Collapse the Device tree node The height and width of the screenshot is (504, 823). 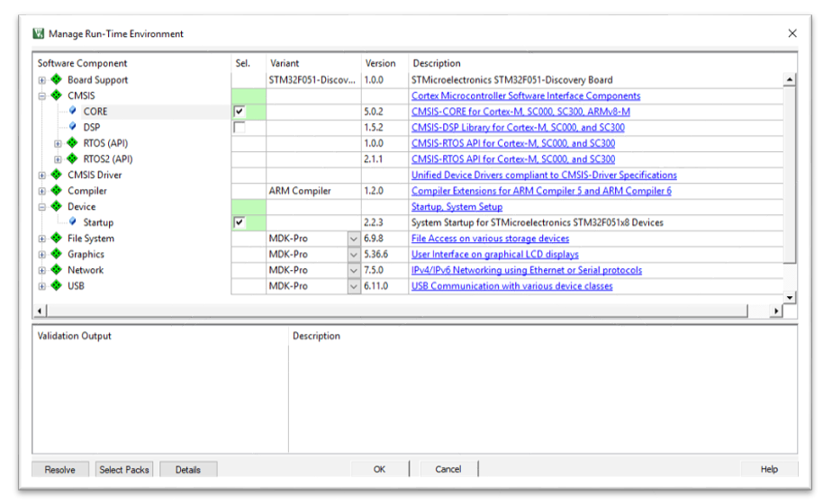(42, 207)
